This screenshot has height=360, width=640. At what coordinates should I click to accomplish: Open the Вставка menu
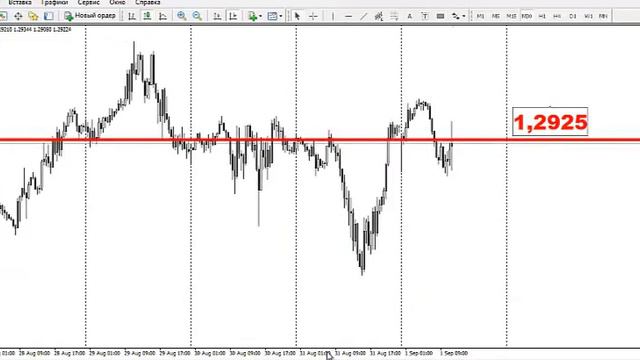20,2
